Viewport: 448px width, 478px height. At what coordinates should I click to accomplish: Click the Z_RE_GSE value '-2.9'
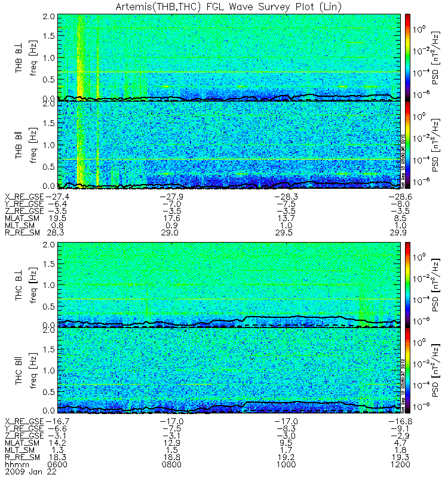(400, 436)
